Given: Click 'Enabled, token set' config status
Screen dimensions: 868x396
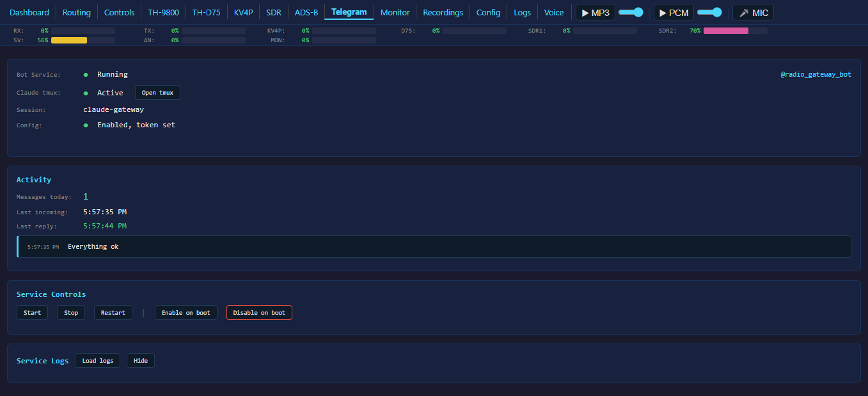Looking at the screenshot, I should 136,125.
